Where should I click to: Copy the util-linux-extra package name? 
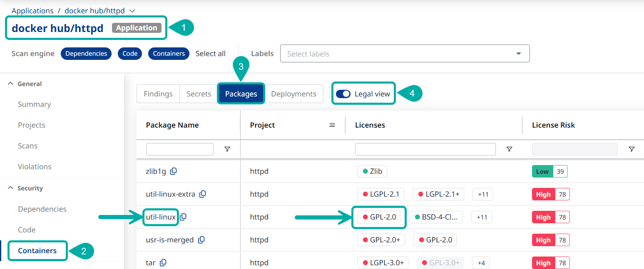coord(203,194)
